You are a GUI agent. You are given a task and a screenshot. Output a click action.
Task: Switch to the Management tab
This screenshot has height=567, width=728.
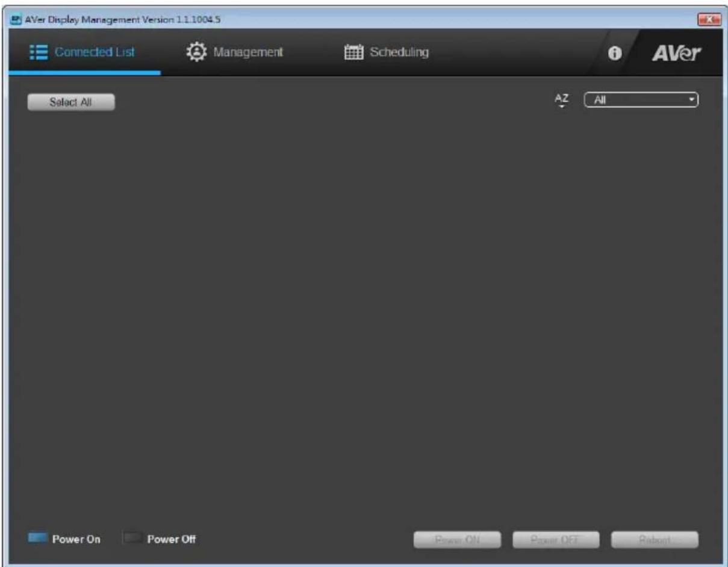click(234, 52)
